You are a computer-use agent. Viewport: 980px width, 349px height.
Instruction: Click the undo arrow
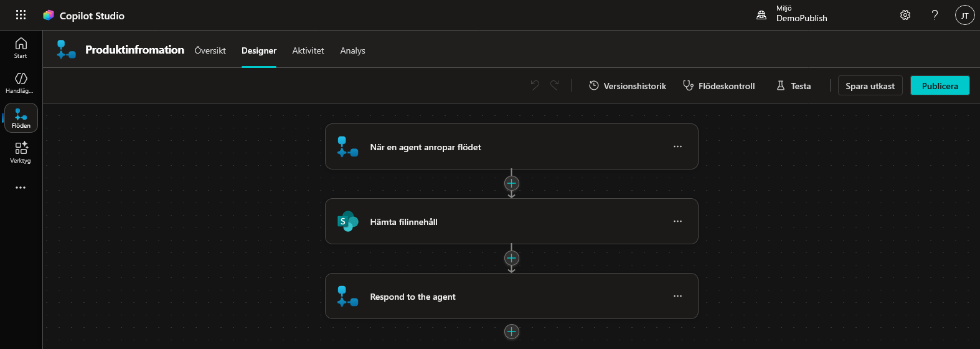tap(535, 85)
